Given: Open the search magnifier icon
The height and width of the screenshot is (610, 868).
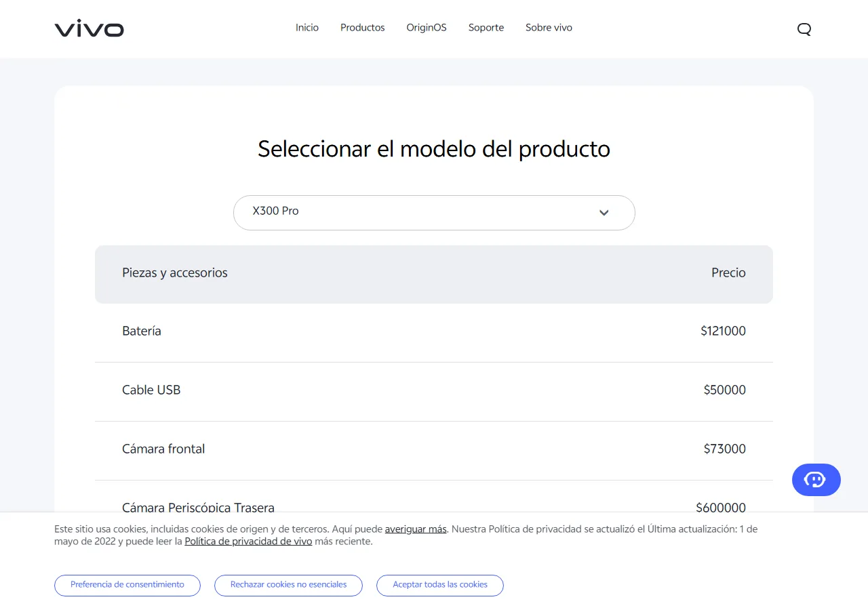Looking at the screenshot, I should 804,29.
